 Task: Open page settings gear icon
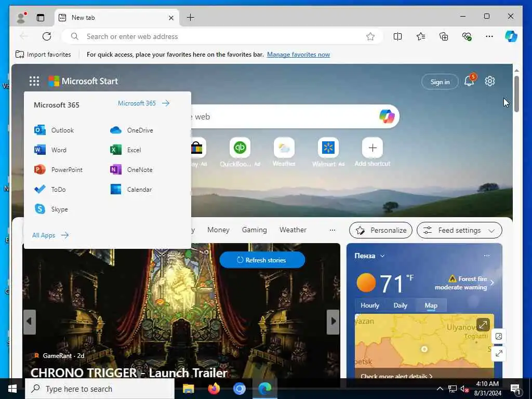tap(489, 81)
